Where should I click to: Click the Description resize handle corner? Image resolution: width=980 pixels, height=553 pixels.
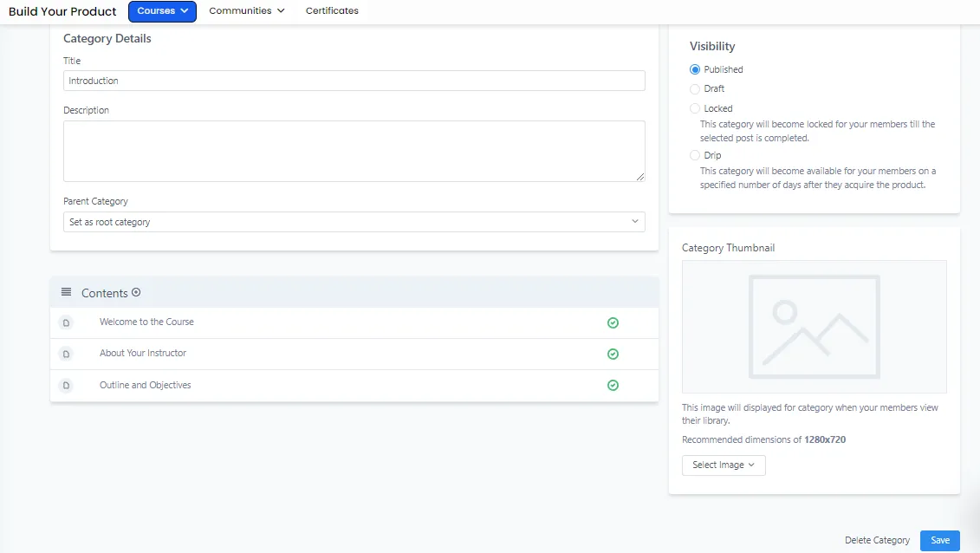640,177
